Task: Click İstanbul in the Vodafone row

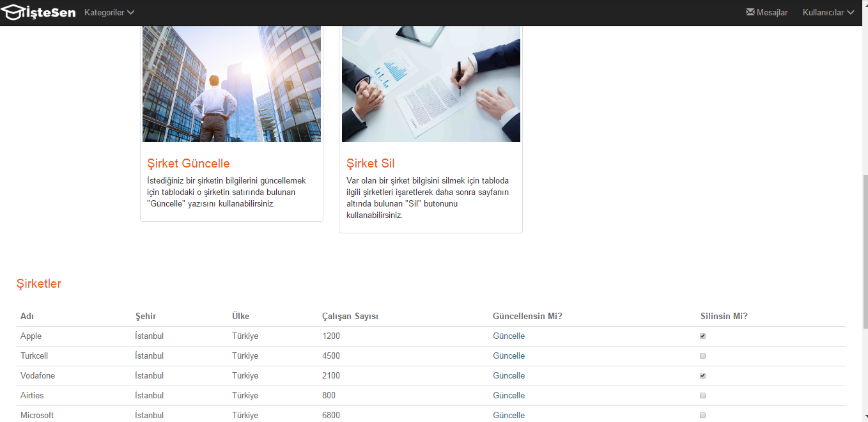Action: [150, 376]
